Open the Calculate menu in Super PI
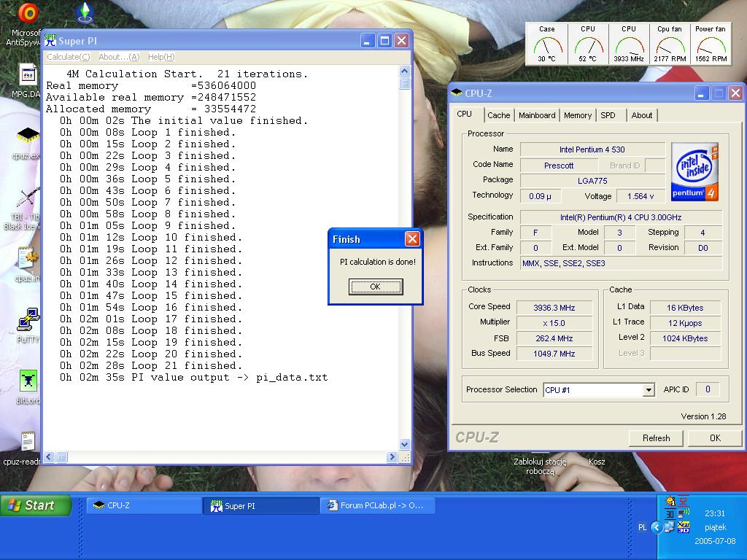Image resolution: width=747 pixels, height=560 pixels. coord(68,57)
